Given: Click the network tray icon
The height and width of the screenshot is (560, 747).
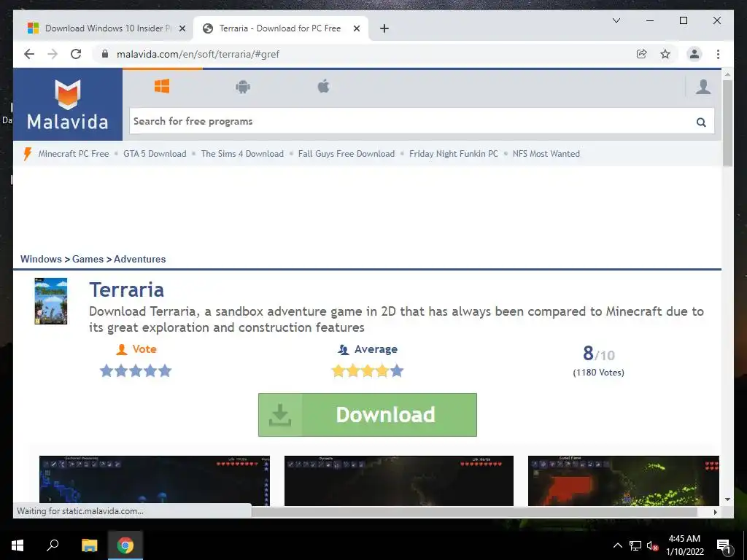Looking at the screenshot, I should (635, 545).
